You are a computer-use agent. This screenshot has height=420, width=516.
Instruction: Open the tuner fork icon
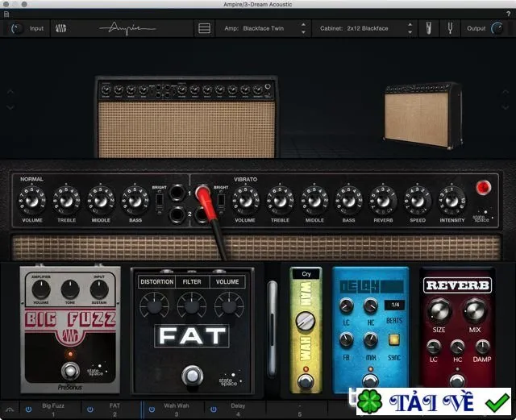click(450, 28)
